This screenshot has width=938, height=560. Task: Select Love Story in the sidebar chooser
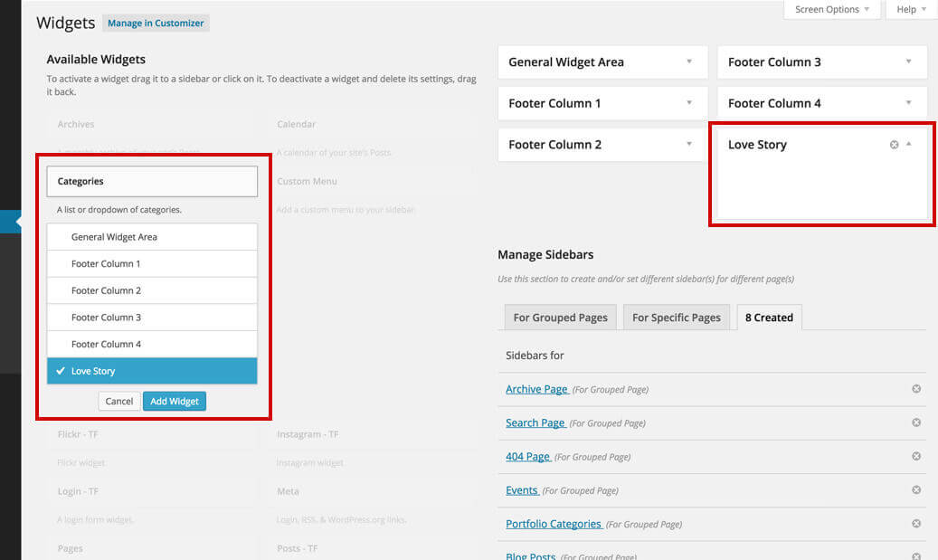pyautogui.click(x=152, y=371)
